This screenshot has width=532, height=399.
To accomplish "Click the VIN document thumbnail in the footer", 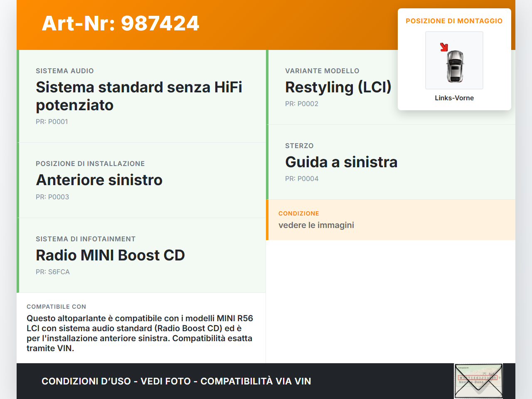I will (x=478, y=381).
